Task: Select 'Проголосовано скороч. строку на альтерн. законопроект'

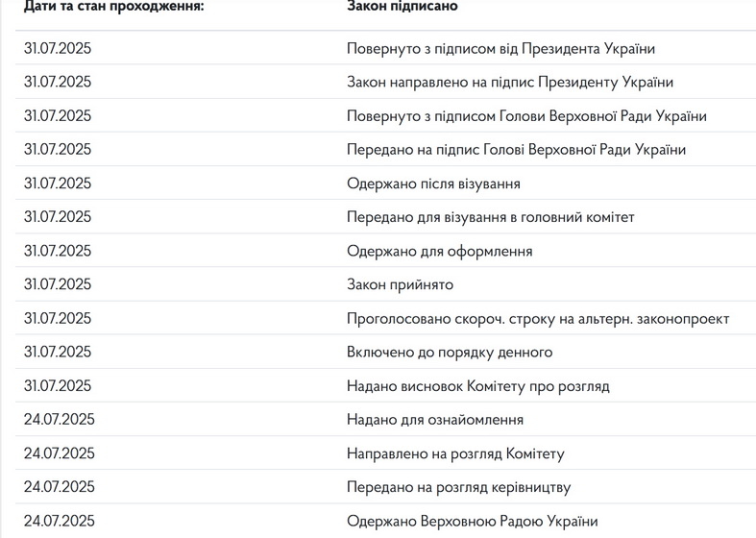Action: [x=538, y=318]
